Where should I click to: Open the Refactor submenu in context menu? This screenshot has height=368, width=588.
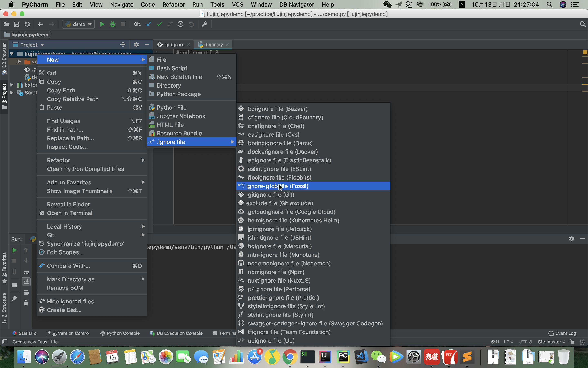click(x=92, y=160)
